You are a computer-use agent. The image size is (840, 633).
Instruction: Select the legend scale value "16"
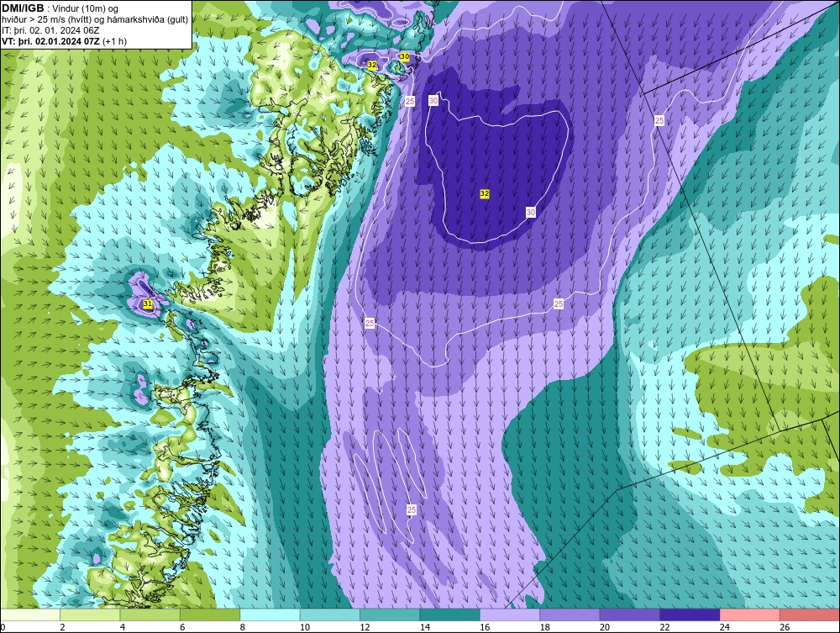click(485, 627)
